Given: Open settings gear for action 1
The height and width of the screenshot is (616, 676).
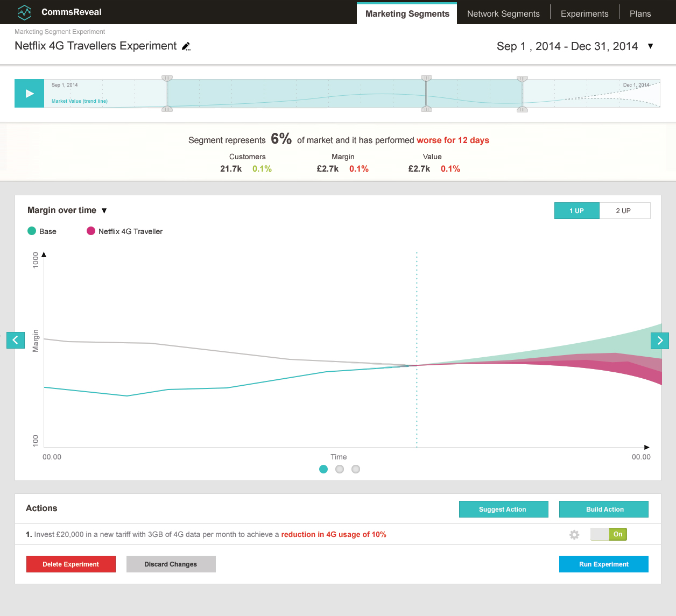Looking at the screenshot, I should [574, 535].
